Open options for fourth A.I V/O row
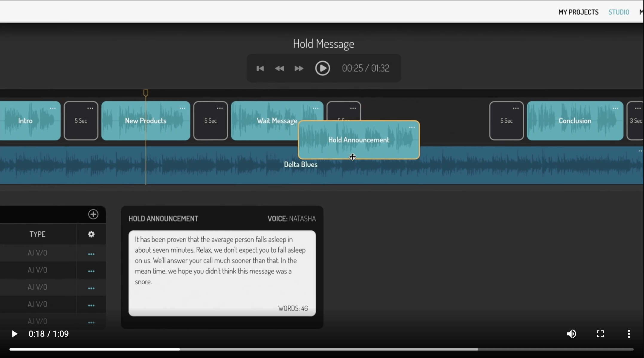The width and height of the screenshot is (644, 358). 91,305
